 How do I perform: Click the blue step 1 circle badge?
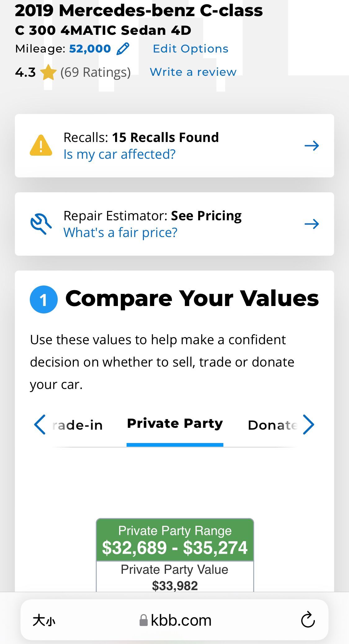(x=43, y=299)
